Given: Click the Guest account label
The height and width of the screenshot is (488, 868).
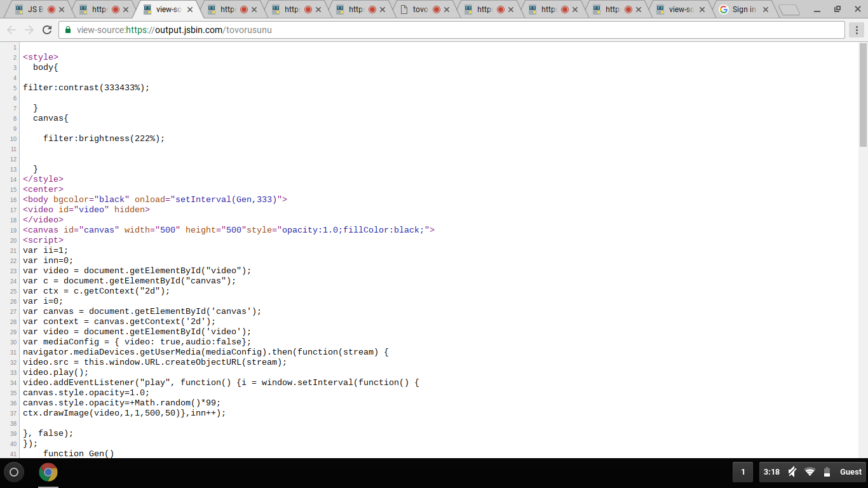Looking at the screenshot, I should pyautogui.click(x=851, y=471).
